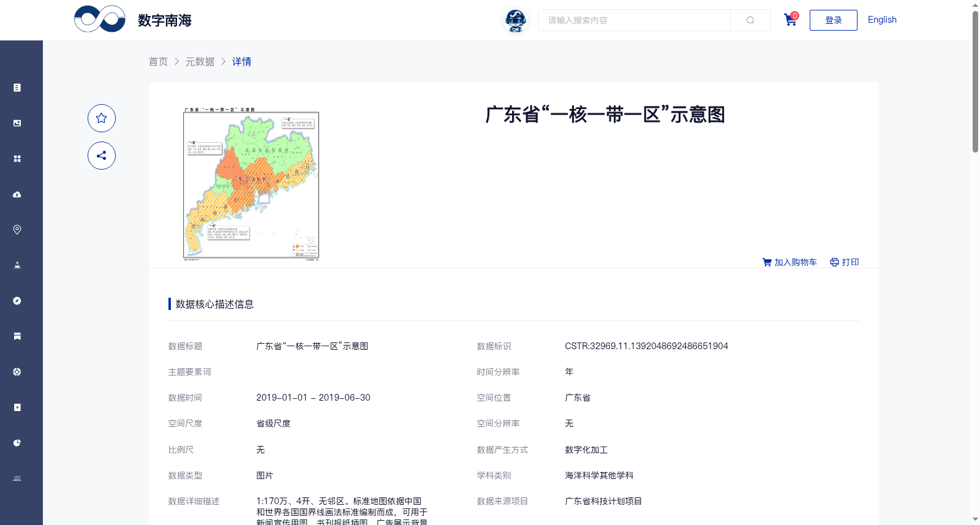Open the map location pin sidebar icon
The image size is (980, 525).
point(17,230)
